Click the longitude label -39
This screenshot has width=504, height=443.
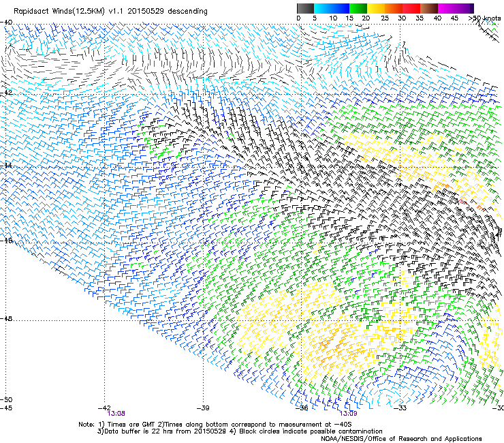coord(203,408)
